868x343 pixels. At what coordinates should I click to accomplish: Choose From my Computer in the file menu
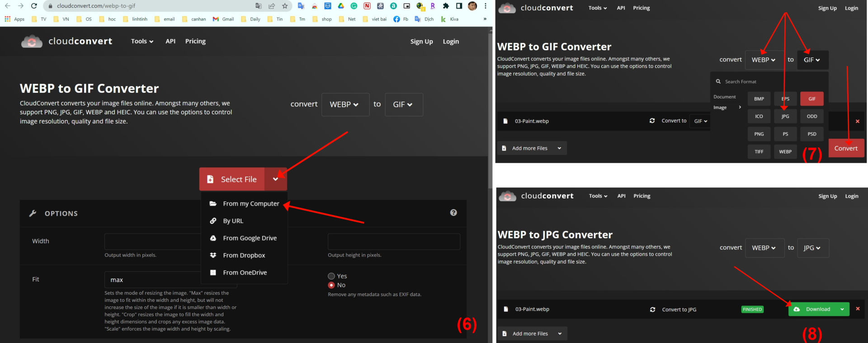[244, 204]
